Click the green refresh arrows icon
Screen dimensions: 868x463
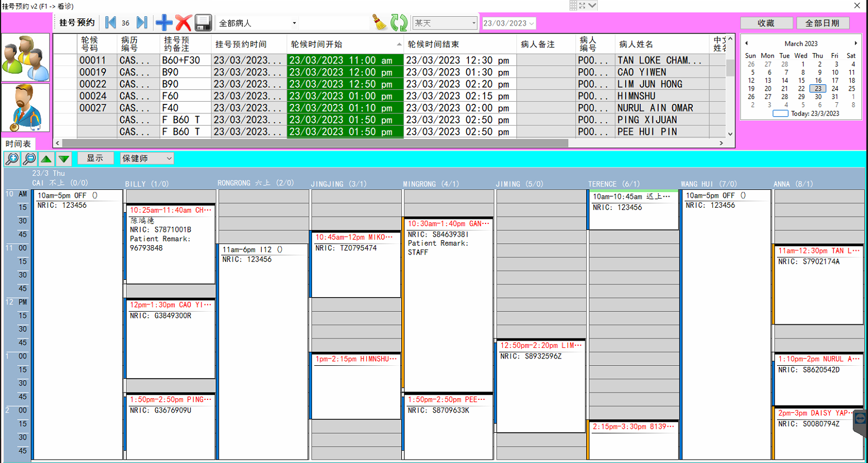click(399, 23)
